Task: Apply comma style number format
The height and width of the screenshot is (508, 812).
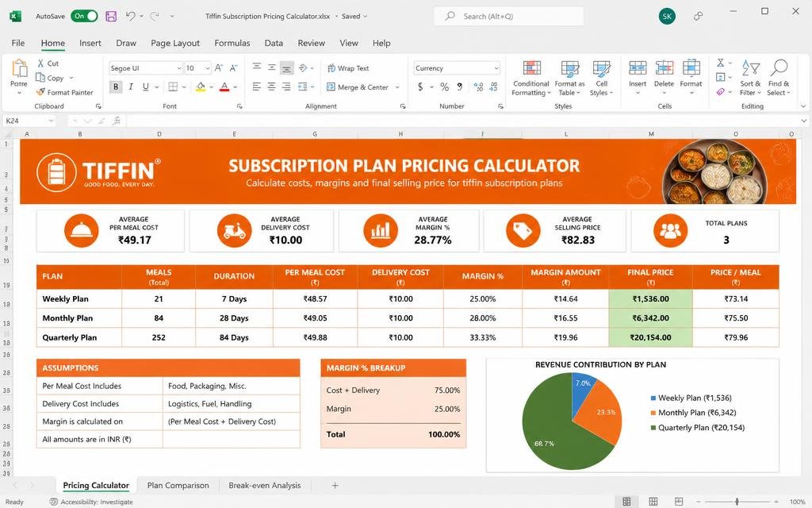Action: pyautogui.click(x=459, y=87)
